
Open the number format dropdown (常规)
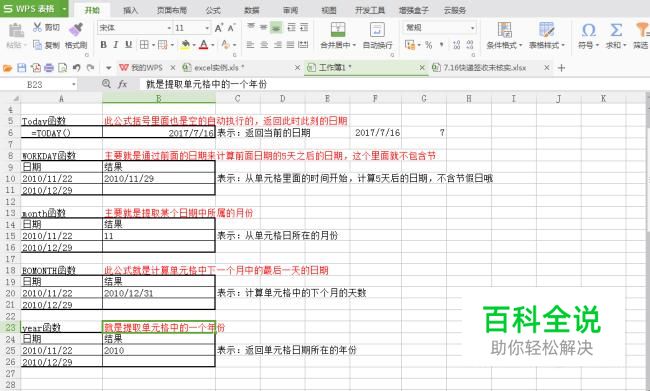[472, 28]
